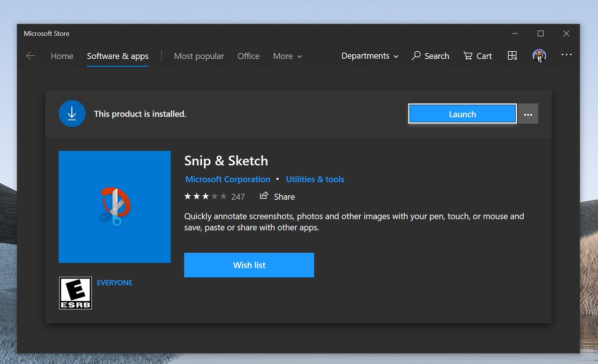Open the See more ellipsis in navigation bar
This screenshot has height=364, width=598.
pyautogui.click(x=567, y=55)
